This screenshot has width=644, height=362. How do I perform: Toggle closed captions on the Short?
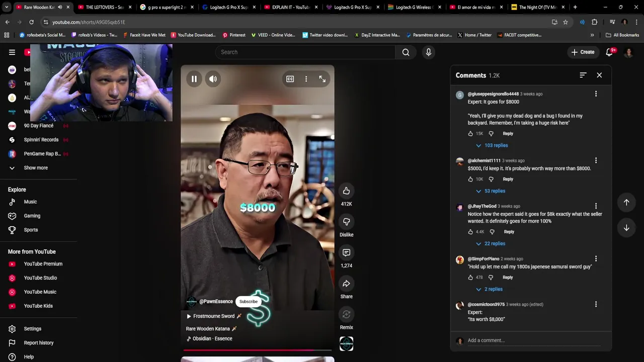(x=290, y=79)
